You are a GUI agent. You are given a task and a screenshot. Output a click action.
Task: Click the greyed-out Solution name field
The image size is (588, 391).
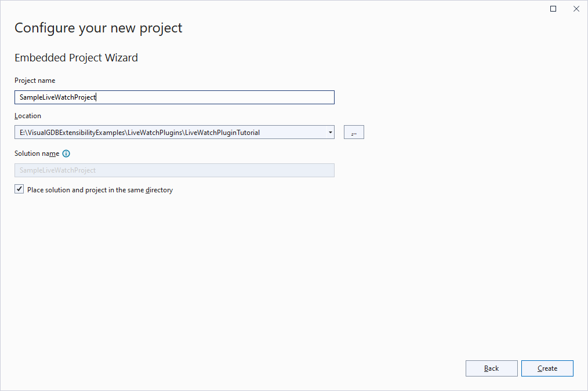point(175,170)
